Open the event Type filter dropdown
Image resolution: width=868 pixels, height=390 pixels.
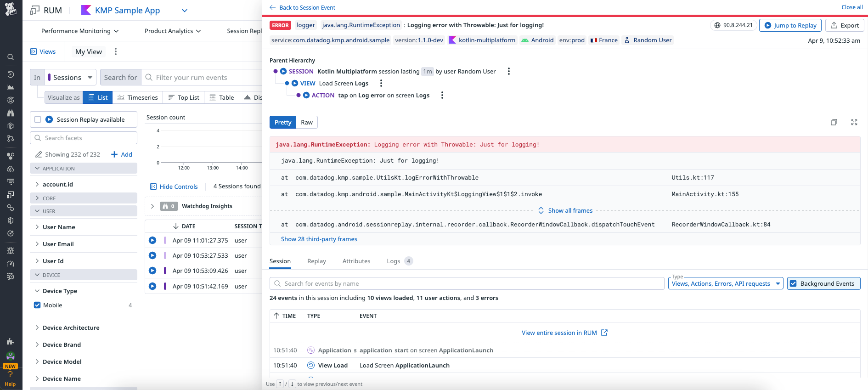pos(726,283)
